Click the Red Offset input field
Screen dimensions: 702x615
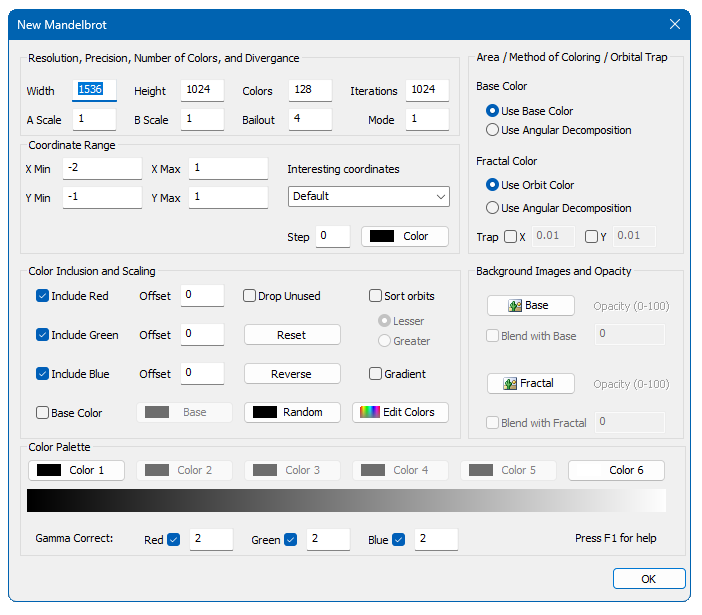pyautogui.click(x=202, y=296)
